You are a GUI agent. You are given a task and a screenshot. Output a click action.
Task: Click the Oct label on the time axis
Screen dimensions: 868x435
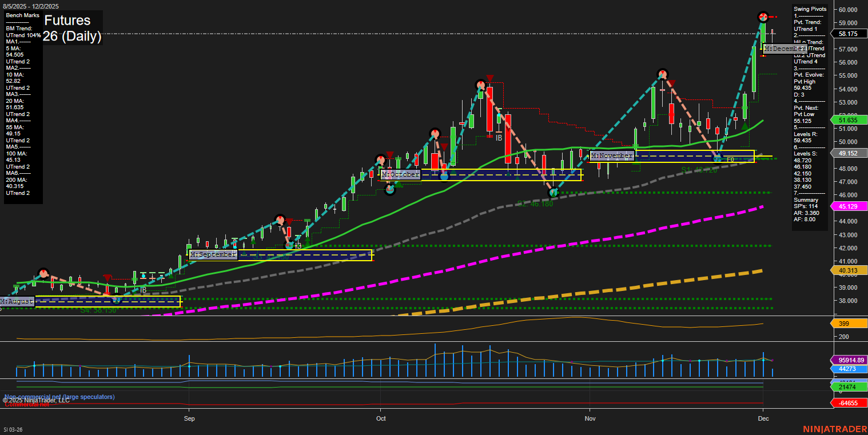pyautogui.click(x=381, y=418)
